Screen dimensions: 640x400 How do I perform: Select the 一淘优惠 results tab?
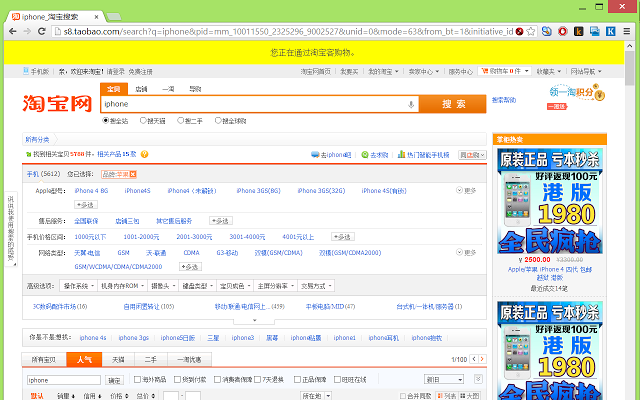189,360
